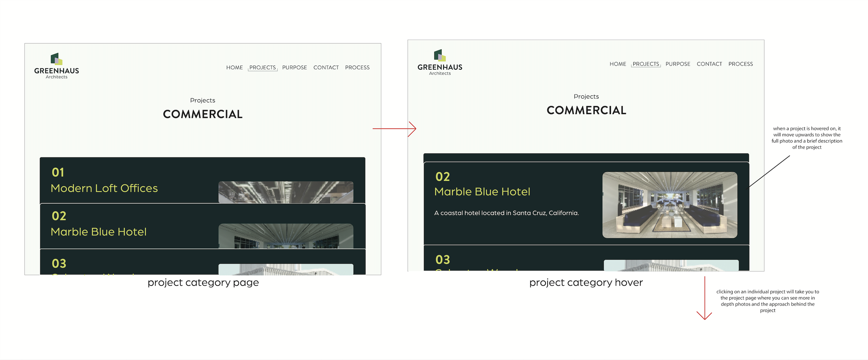Visit PROCESS in the category page mockup
Image resolution: width=868 pixels, height=360 pixels.
point(357,67)
